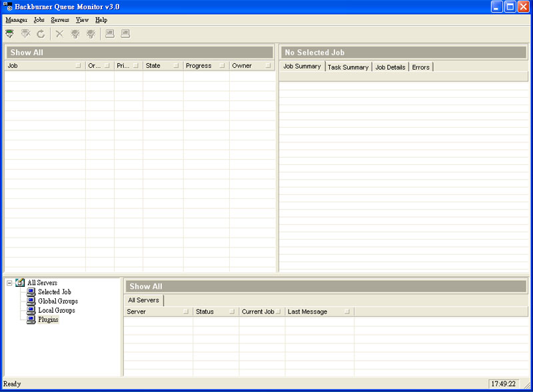This screenshot has height=392, width=533.
Task: Open filter box in Server column header
Action: point(186,311)
